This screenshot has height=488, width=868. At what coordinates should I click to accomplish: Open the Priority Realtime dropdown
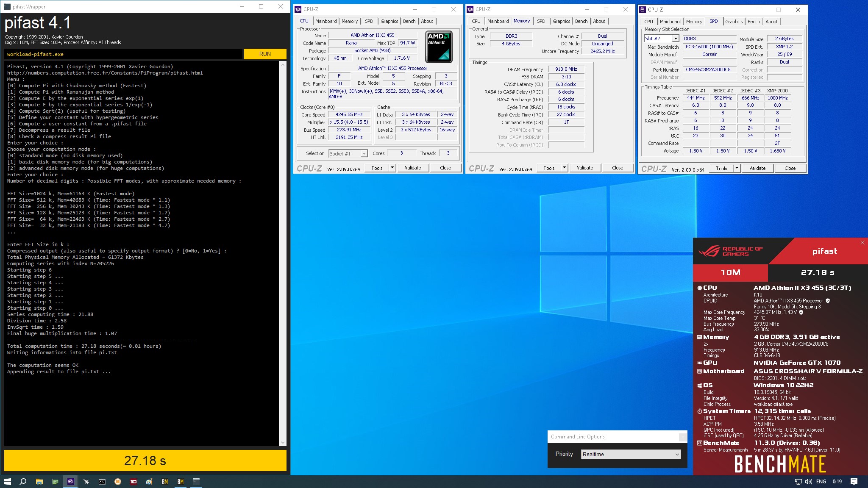pos(631,454)
